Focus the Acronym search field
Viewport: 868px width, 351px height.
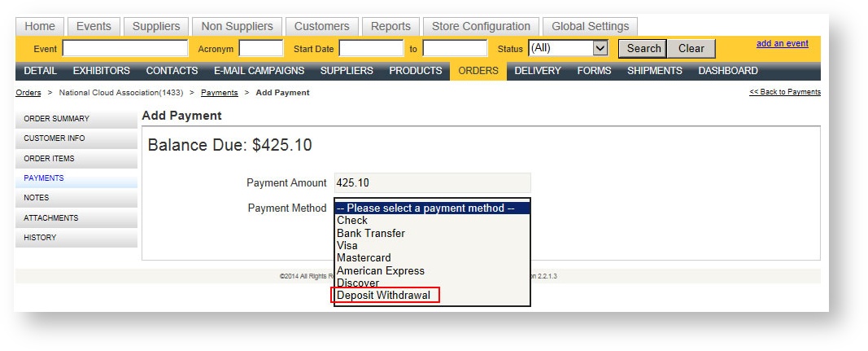point(260,49)
